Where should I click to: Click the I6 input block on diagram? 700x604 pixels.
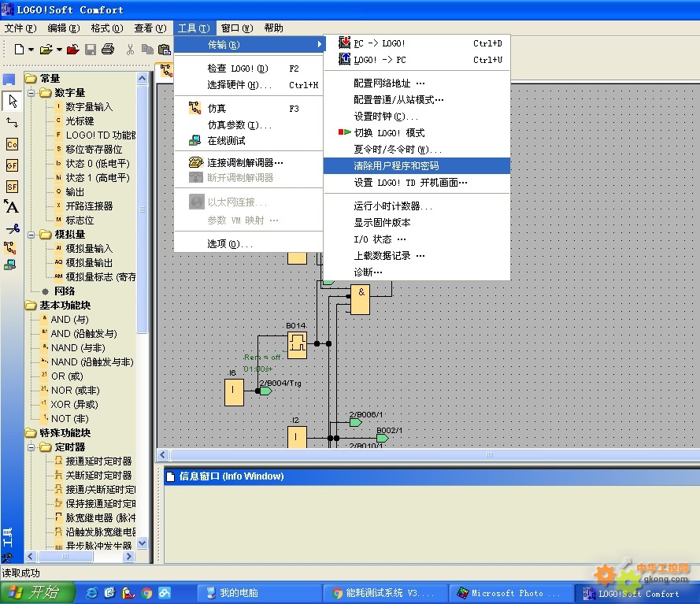[234, 392]
